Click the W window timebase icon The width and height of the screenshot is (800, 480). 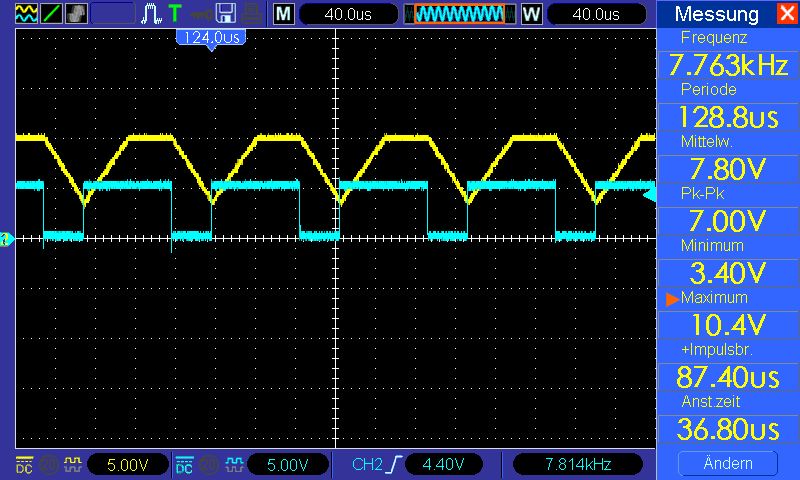tap(531, 14)
